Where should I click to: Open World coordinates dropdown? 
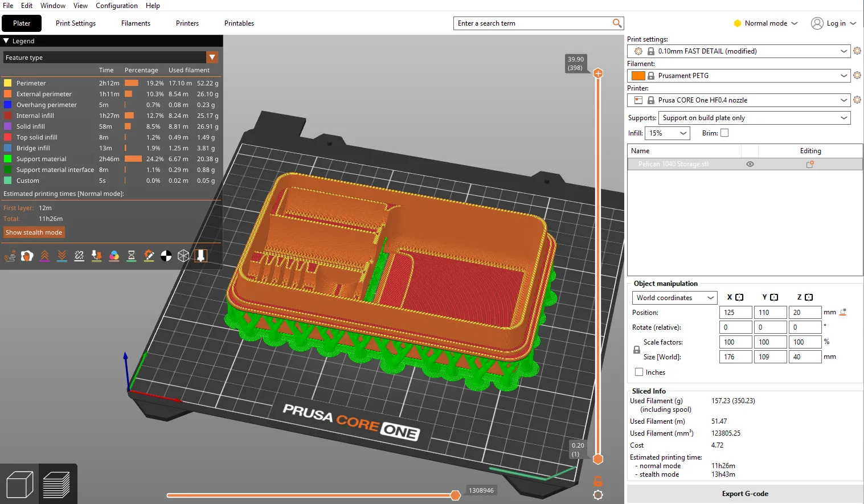click(x=674, y=298)
